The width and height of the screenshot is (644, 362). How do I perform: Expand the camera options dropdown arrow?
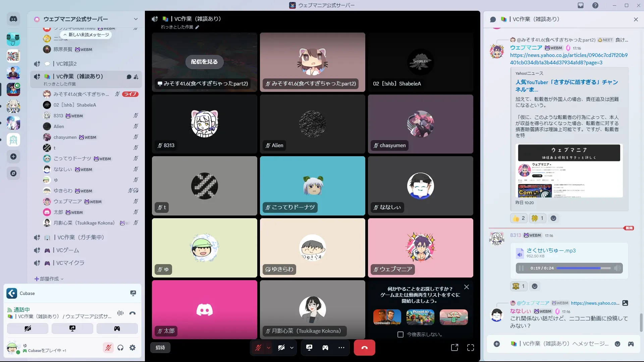292,348
